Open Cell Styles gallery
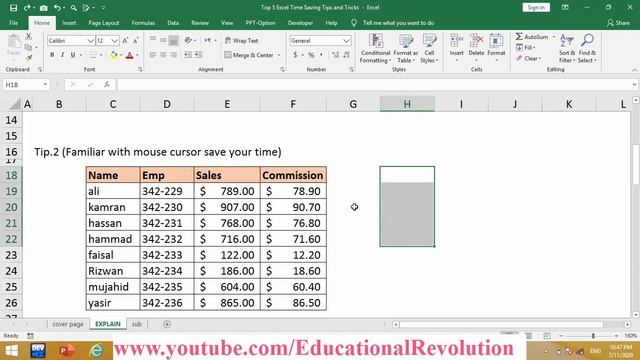640x360 pixels. 429,48
